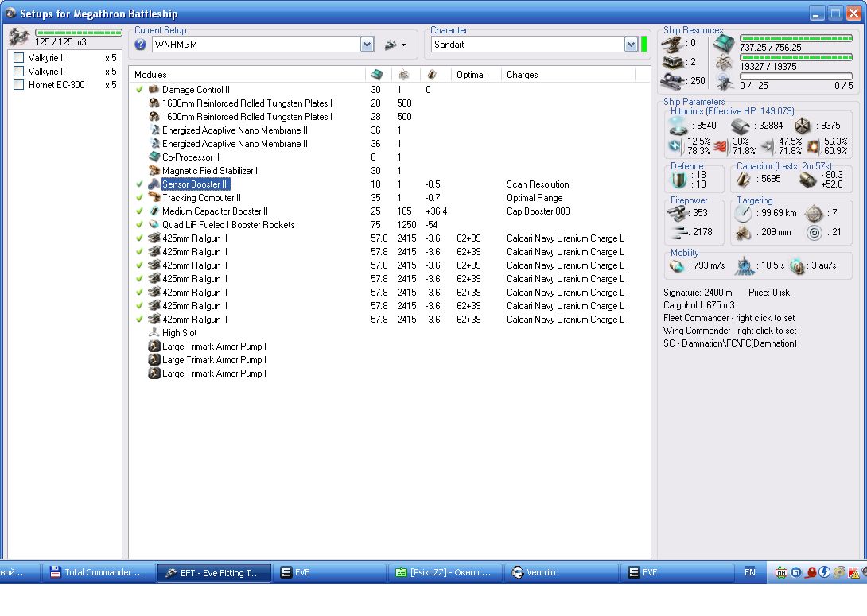Click the turret firepower icon showing 353
This screenshot has width=867, height=616.
click(678, 213)
